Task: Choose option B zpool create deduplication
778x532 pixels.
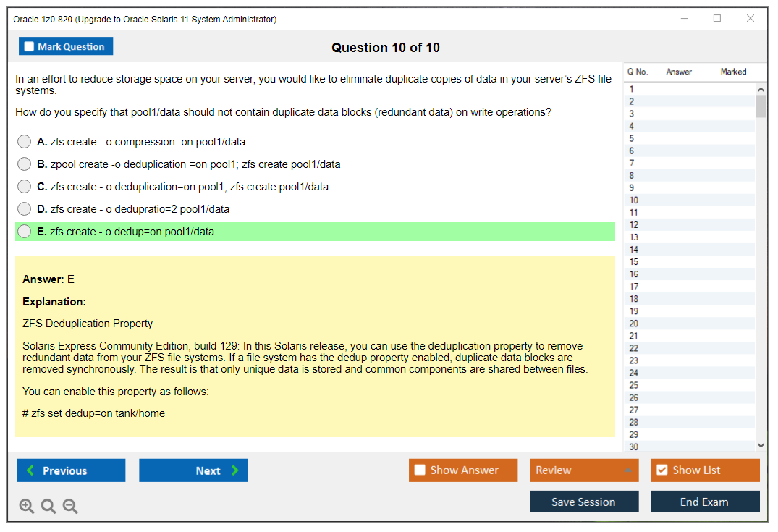Action: [25, 164]
